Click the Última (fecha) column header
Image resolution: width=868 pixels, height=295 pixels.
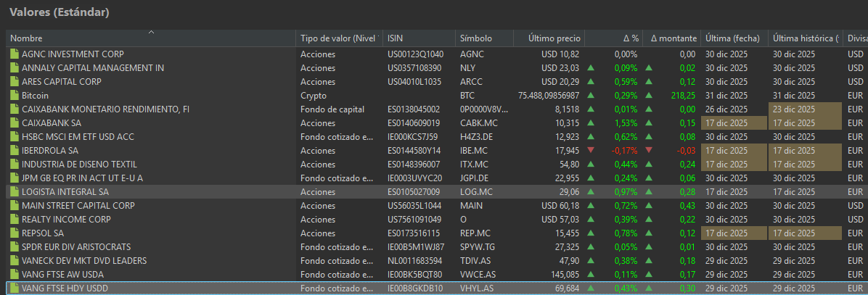pyautogui.click(x=732, y=38)
